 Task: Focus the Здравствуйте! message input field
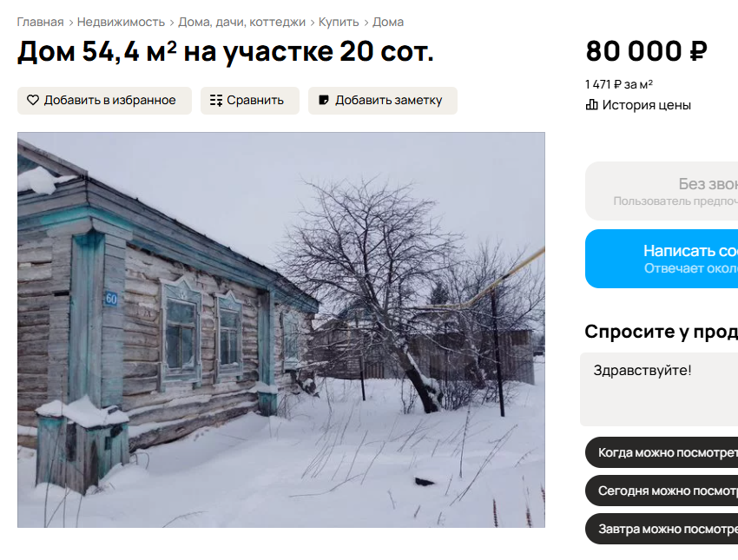click(659, 389)
